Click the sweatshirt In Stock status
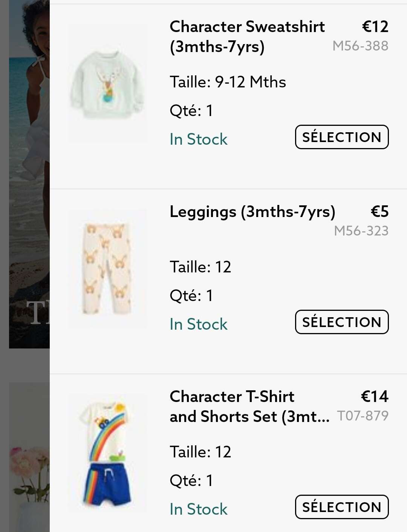Viewport: 407px width, 532px height. click(199, 139)
